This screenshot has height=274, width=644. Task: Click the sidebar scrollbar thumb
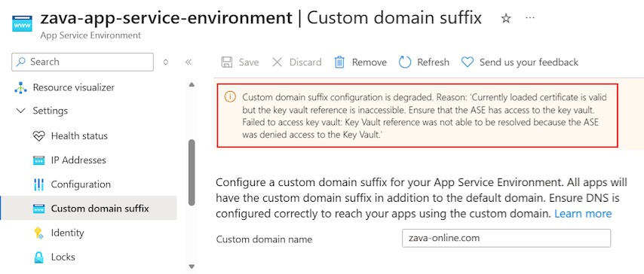tap(192, 172)
